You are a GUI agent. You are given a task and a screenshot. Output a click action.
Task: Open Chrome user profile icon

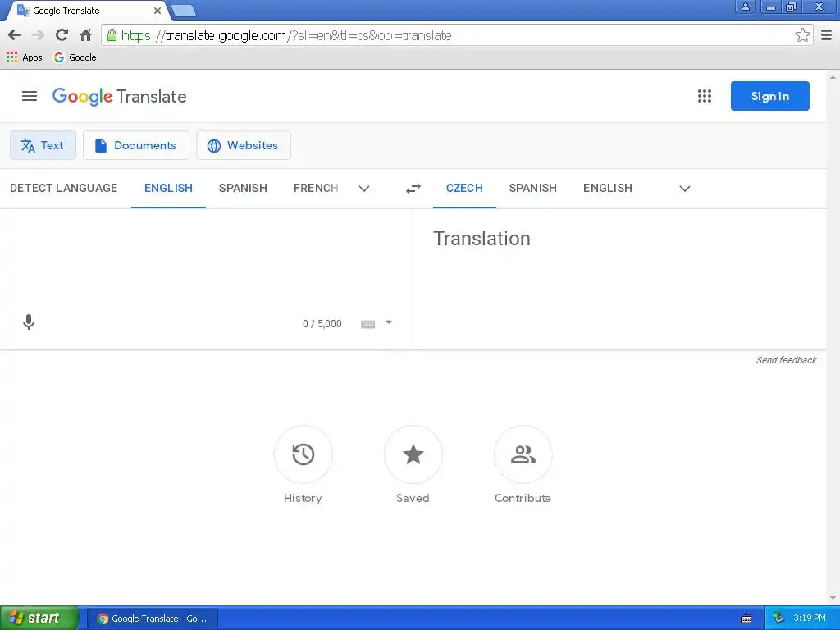[745, 7]
